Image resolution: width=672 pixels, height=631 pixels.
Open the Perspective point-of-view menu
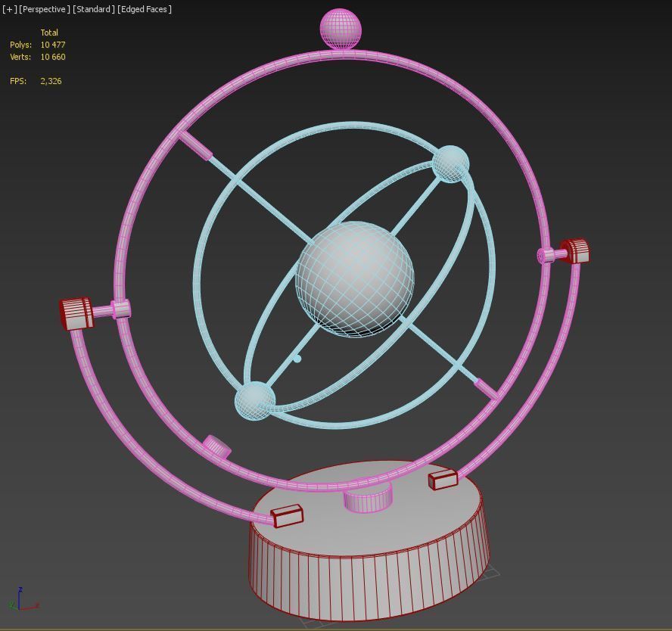click(x=42, y=9)
